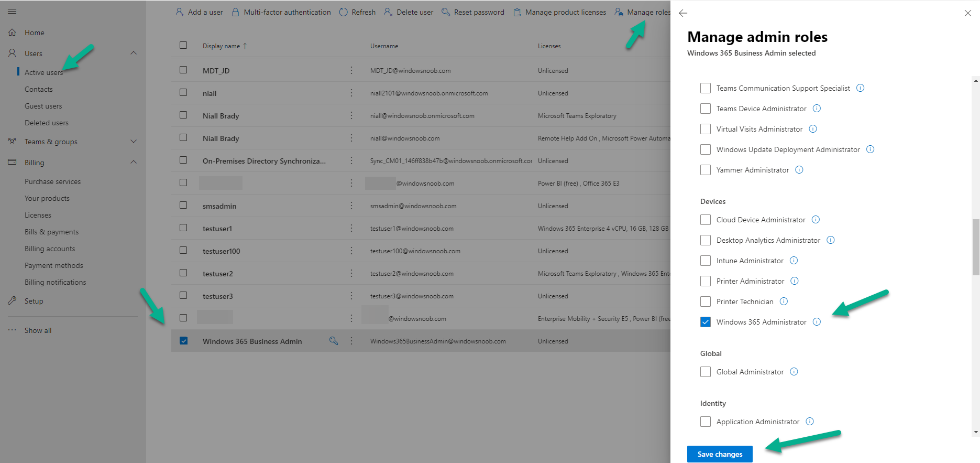Check Global Administrator role
980x463 pixels.
[706, 372]
